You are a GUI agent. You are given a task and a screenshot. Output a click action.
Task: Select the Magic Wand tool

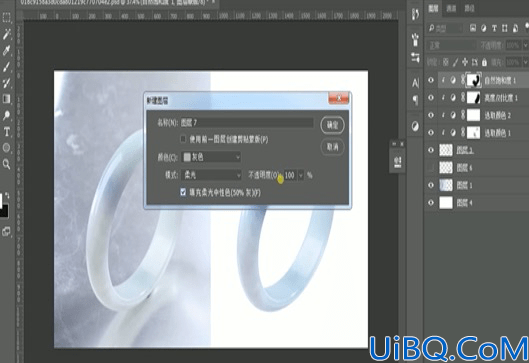[6, 34]
